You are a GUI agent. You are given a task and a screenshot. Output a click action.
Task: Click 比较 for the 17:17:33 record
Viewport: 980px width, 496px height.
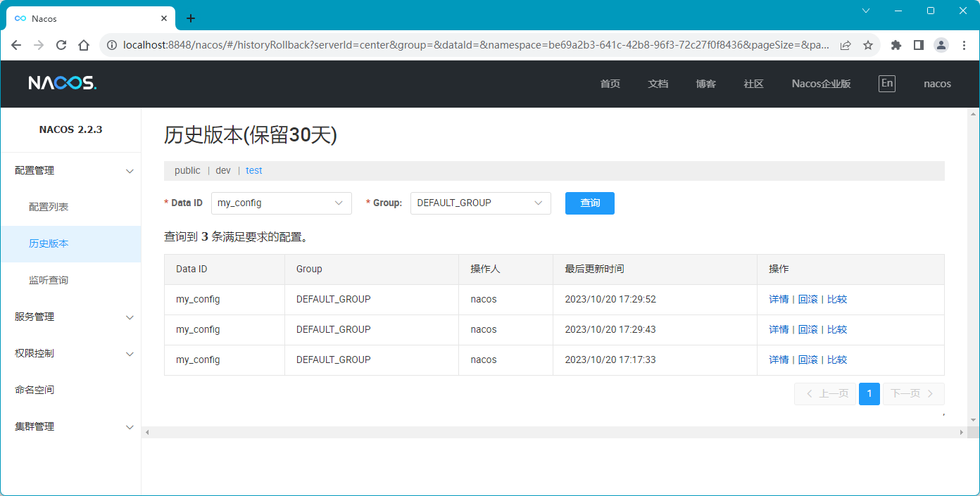click(x=837, y=360)
